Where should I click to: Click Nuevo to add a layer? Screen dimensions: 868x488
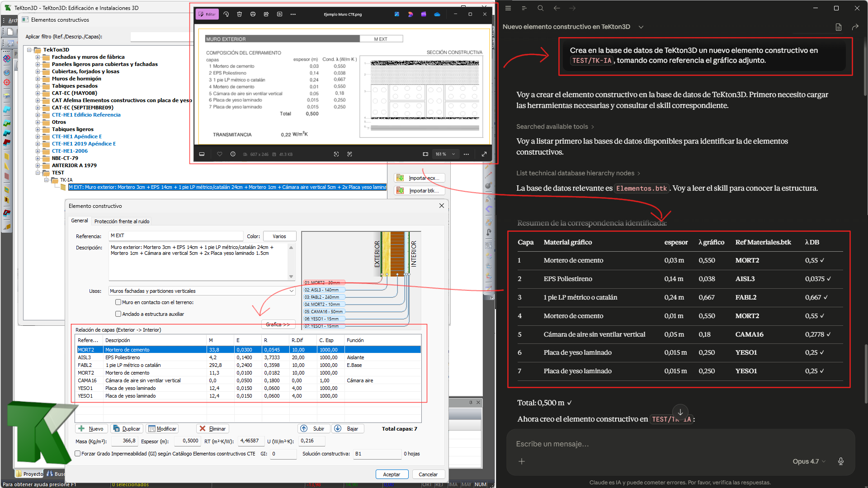pyautogui.click(x=91, y=429)
